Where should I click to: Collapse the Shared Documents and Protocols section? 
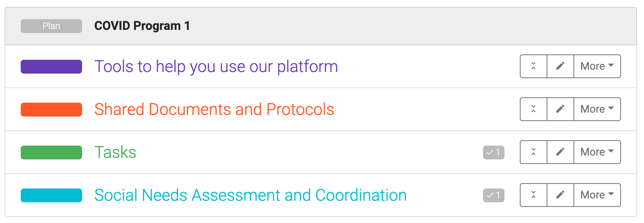[x=533, y=109]
